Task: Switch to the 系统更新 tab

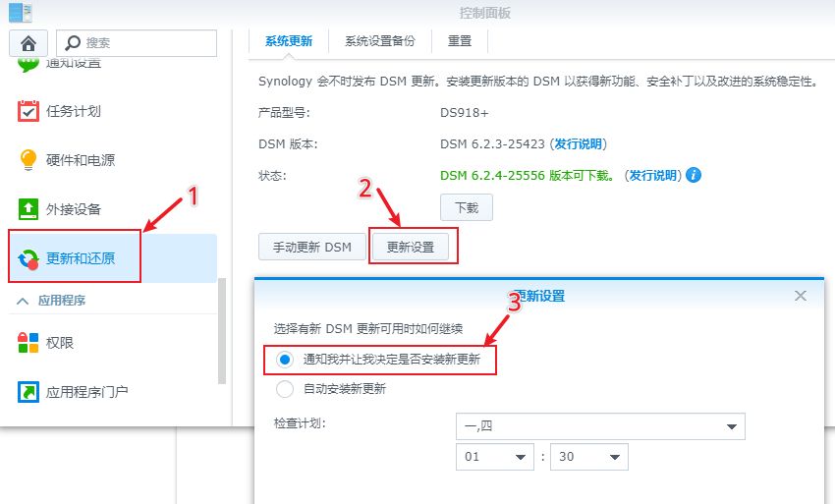Action: click(x=289, y=41)
